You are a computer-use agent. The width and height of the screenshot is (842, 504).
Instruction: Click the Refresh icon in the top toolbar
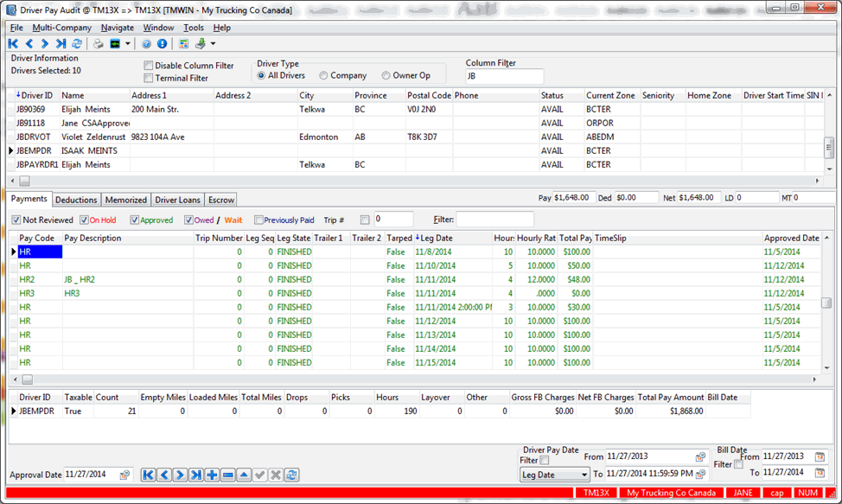77,43
